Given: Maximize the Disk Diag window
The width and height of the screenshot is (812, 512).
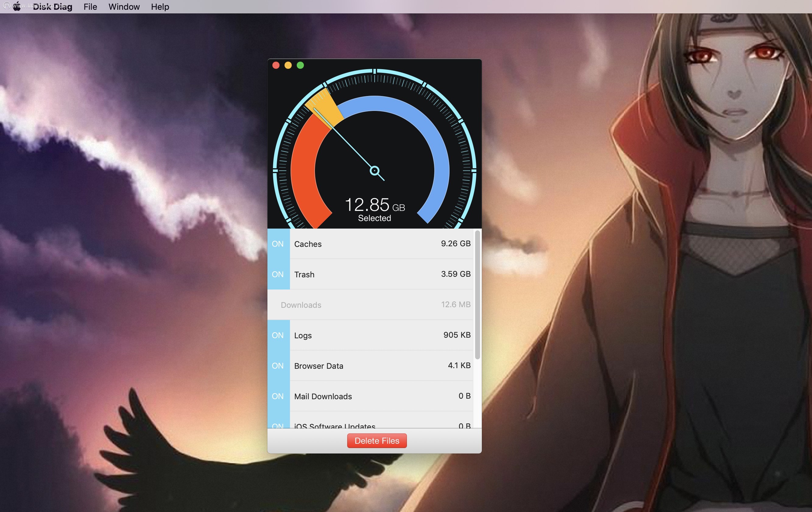Looking at the screenshot, I should coord(300,65).
